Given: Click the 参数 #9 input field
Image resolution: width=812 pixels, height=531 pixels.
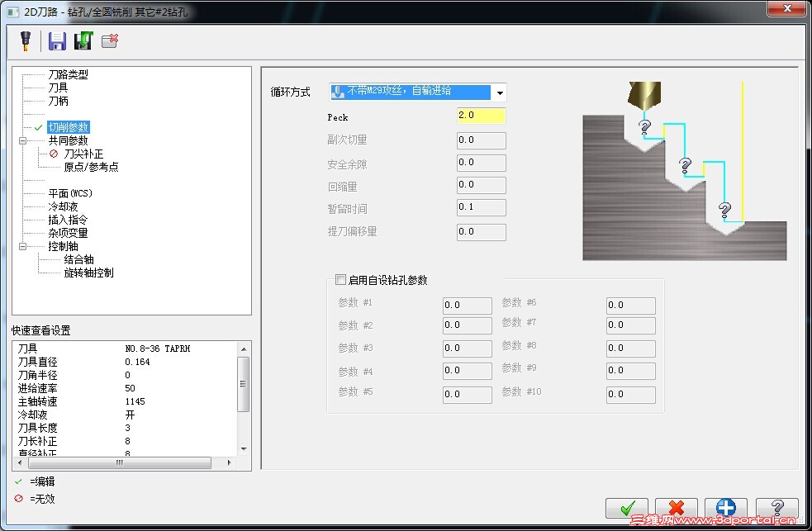Looking at the screenshot, I should [631, 371].
